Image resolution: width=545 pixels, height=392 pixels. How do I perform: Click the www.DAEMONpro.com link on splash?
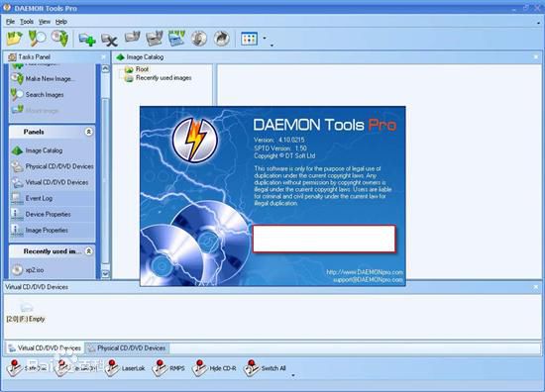pyautogui.click(x=365, y=272)
